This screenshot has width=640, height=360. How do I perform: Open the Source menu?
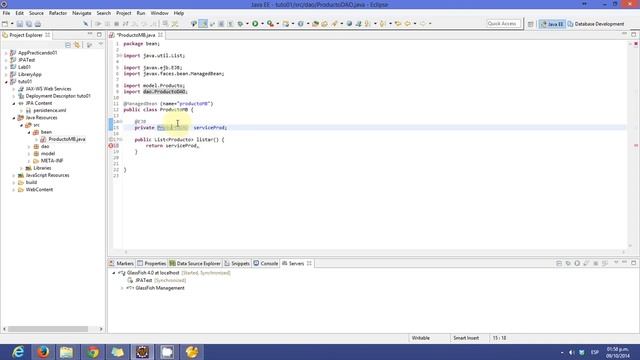(x=36, y=13)
